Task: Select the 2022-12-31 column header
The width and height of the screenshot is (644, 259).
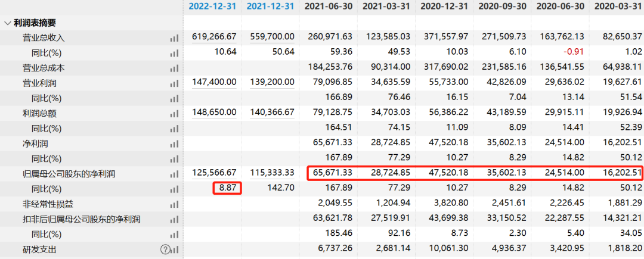Action: click(213, 7)
